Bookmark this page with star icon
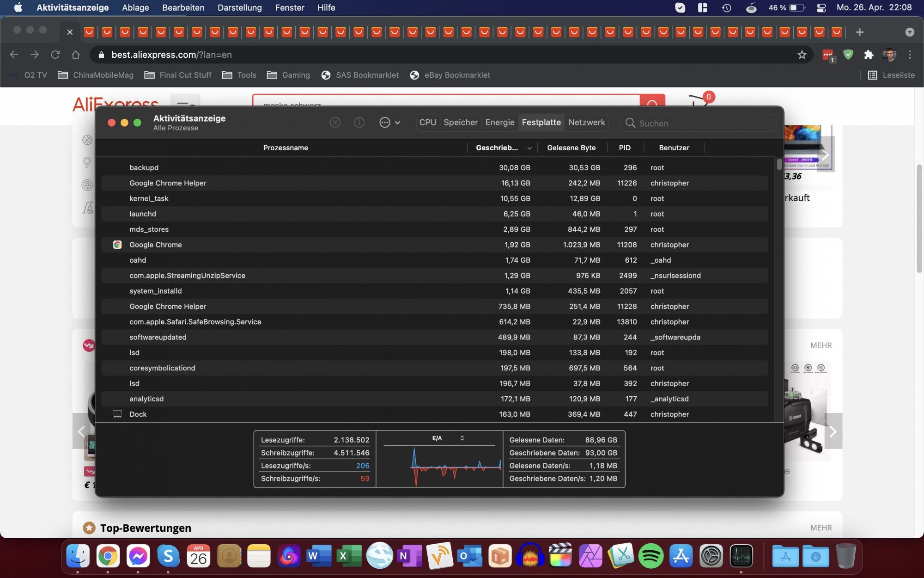This screenshot has width=924, height=578. point(802,55)
